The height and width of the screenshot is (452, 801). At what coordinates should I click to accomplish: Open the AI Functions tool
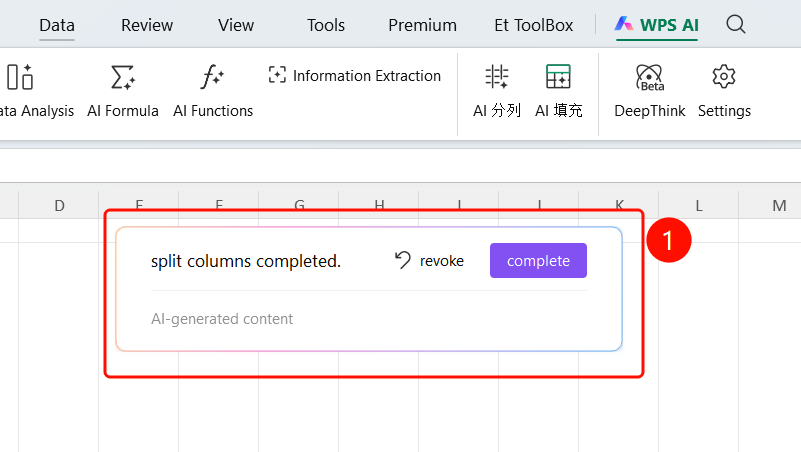coord(213,91)
